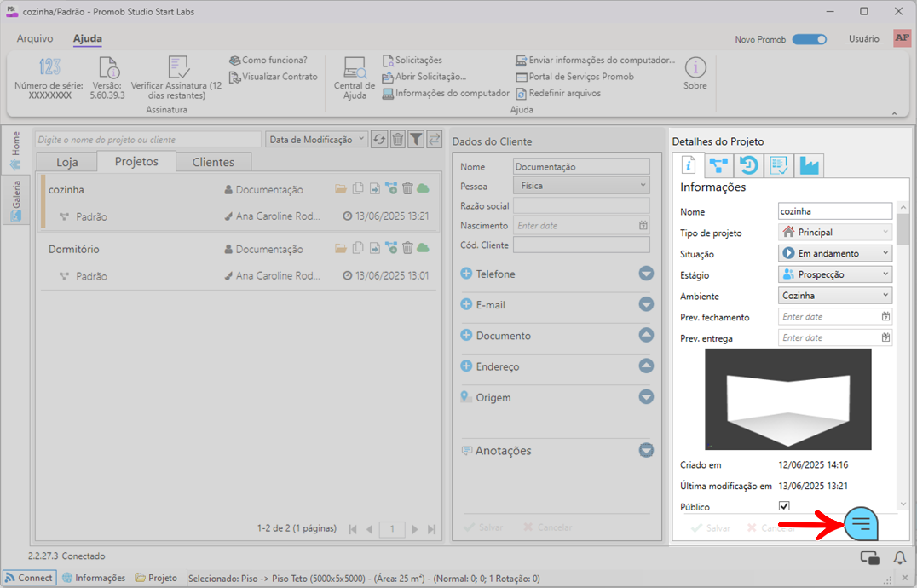The image size is (917, 588).
Task: Add an E-mail entry with plus icon
Action: point(466,304)
